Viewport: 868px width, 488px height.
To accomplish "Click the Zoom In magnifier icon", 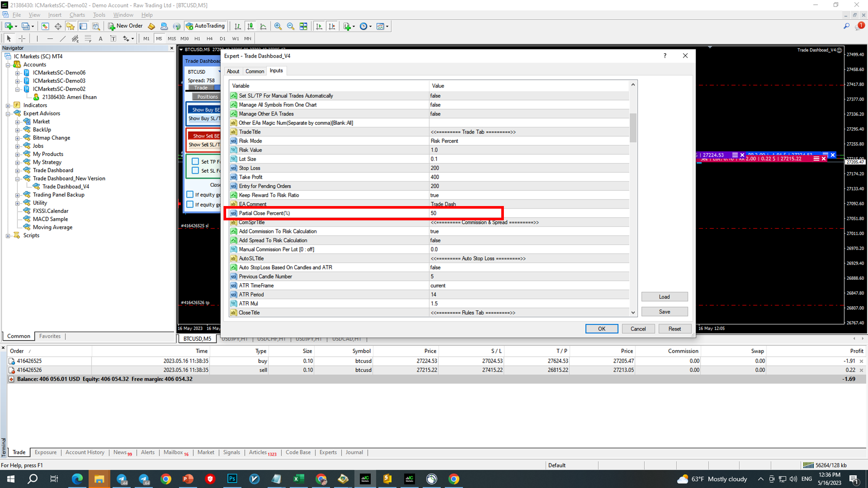I will click(x=278, y=26).
